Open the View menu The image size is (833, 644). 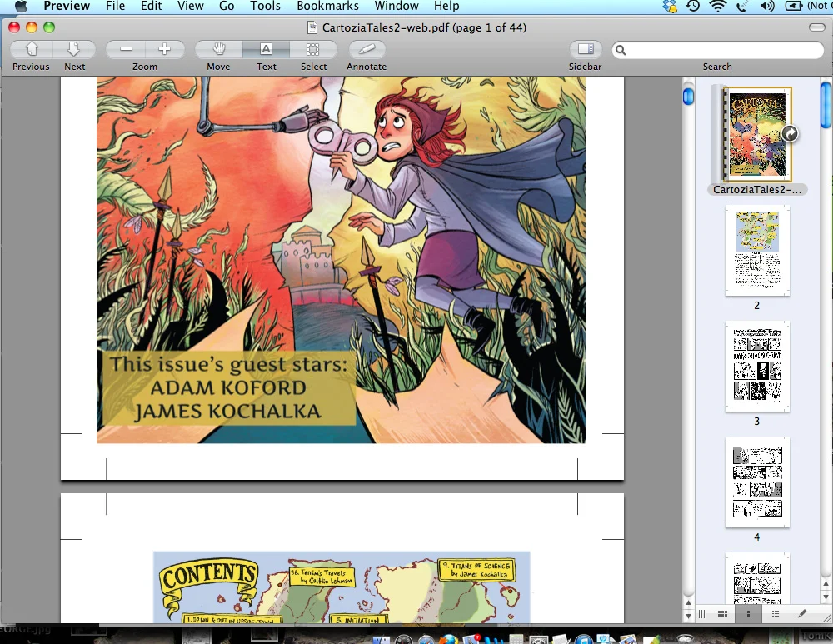pyautogui.click(x=190, y=6)
